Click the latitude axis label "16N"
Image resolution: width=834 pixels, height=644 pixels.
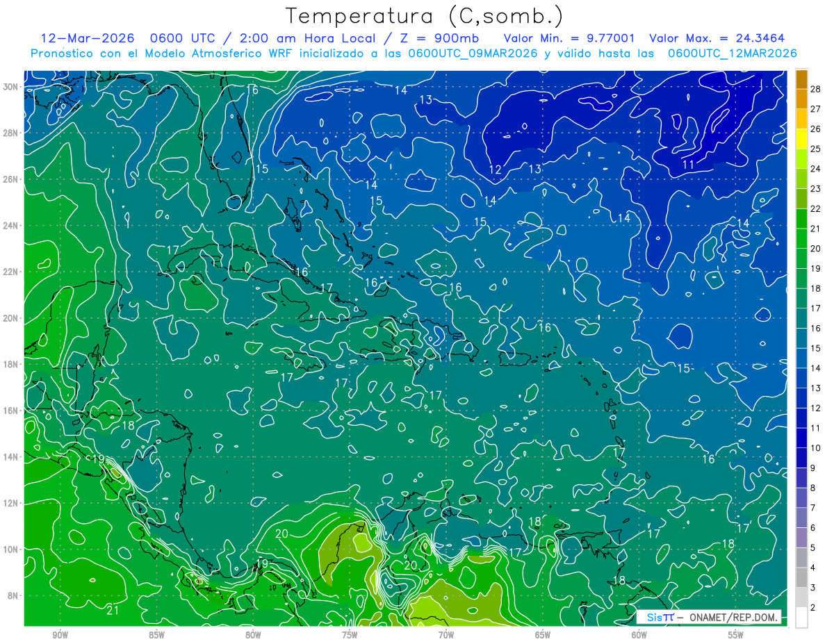click(x=10, y=411)
